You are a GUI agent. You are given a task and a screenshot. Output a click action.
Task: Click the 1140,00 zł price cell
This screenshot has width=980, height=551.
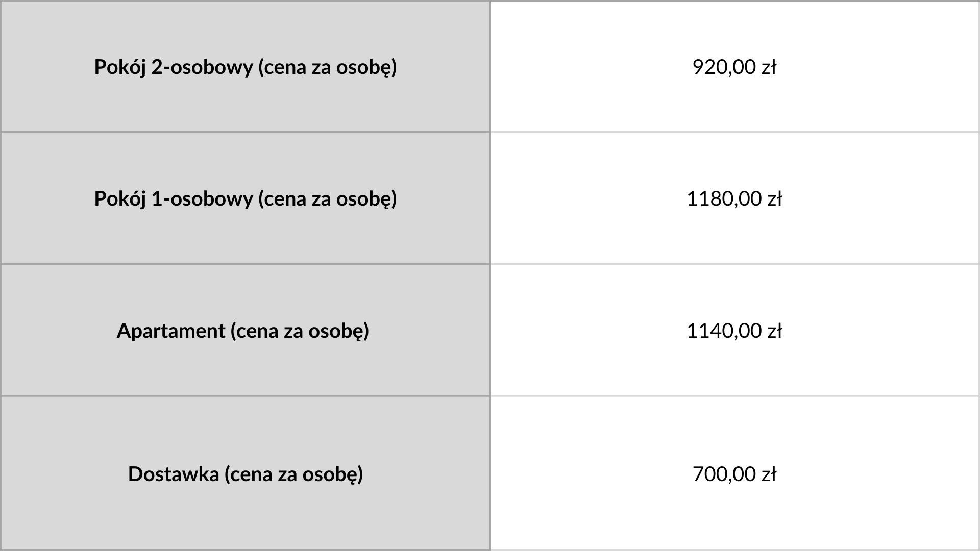pos(734,330)
